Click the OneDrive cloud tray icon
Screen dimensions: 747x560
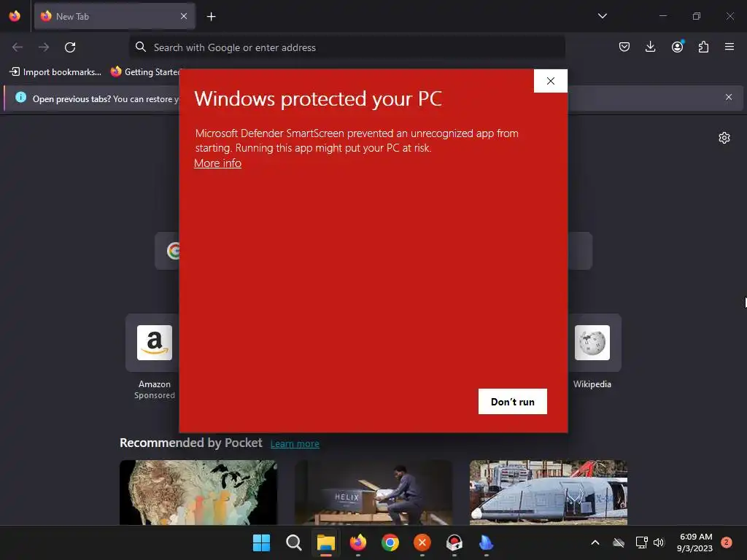click(x=619, y=542)
